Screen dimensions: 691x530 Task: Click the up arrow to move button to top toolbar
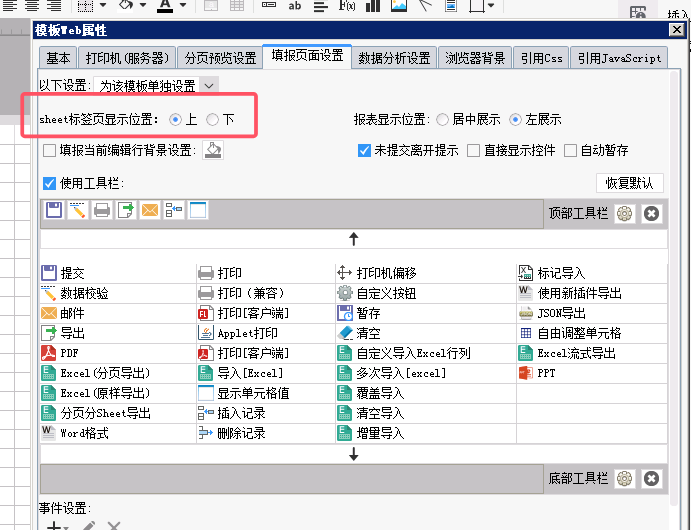click(x=353, y=239)
